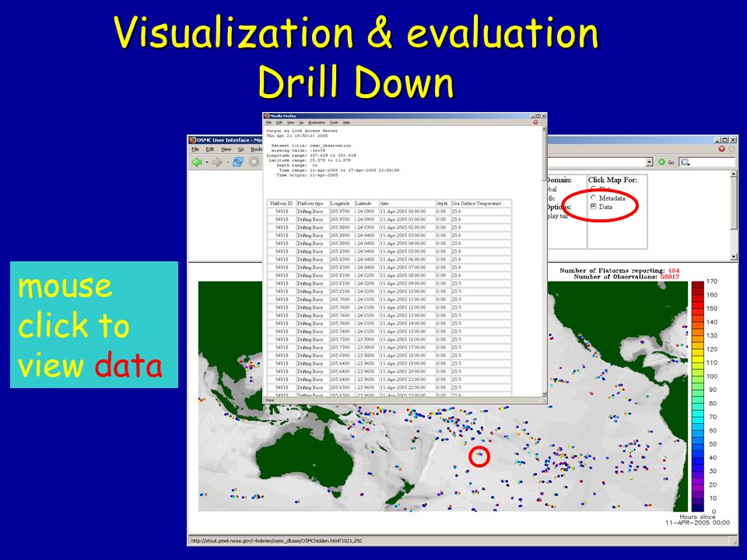
Task: Click the 'Click Map For:' heading
Action: pyautogui.click(x=612, y=180)
